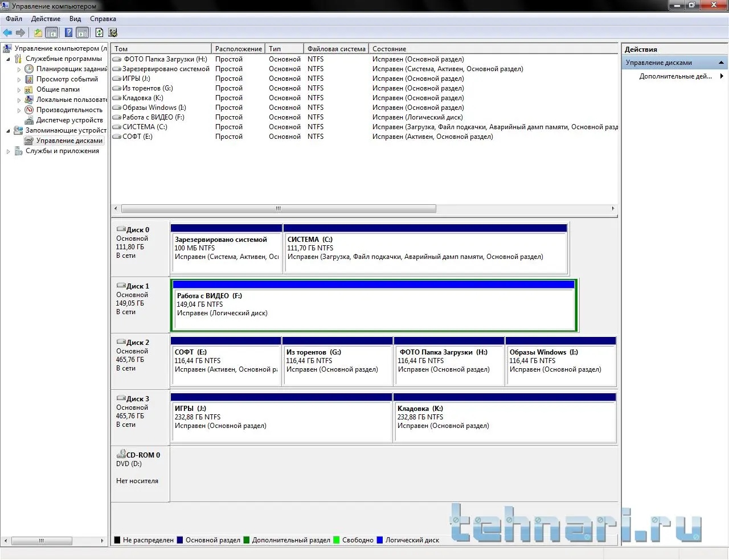The height and width of the screenshot is (560, 729).
Task: Open Диспетчер устройств in the tree
Action: pos(69,120)
